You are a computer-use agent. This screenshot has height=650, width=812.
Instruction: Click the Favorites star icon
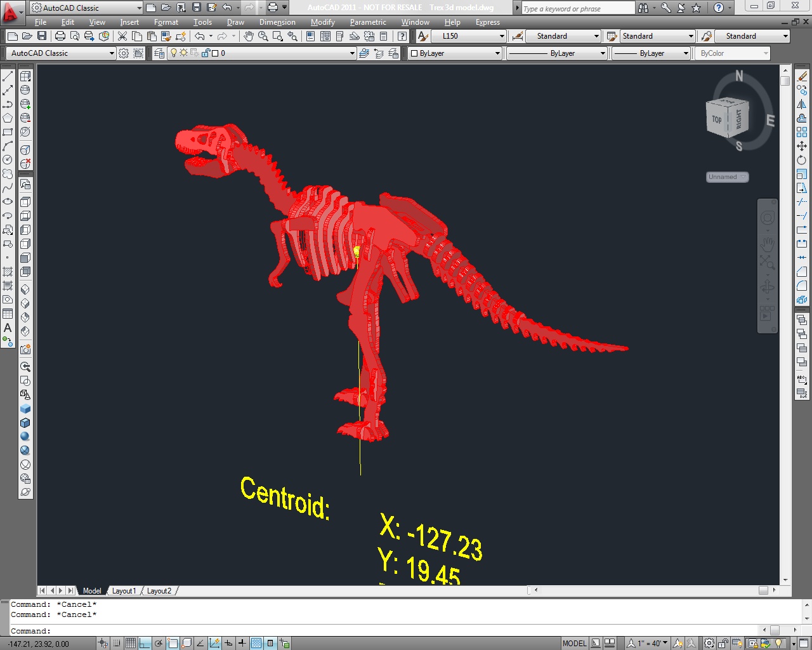click(696, 8)
